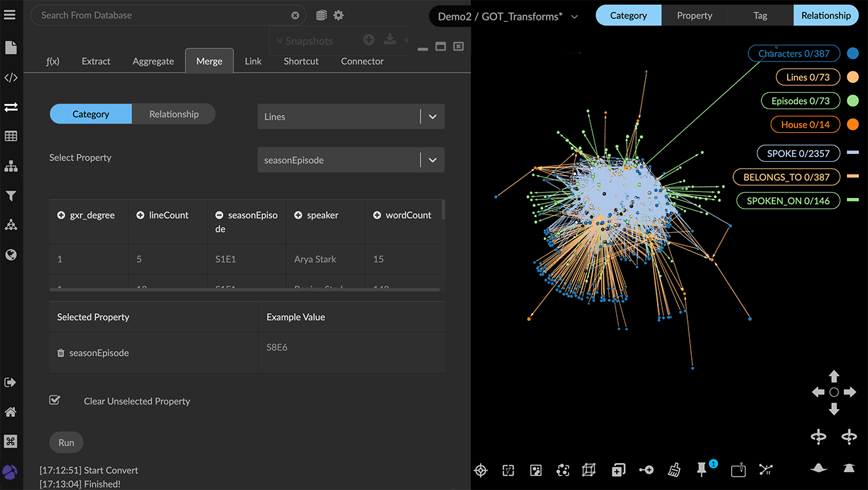The height and width of the screenshot is (490, 868).
Task: Switch to the Aggregate tab
Action: (153, 61)
